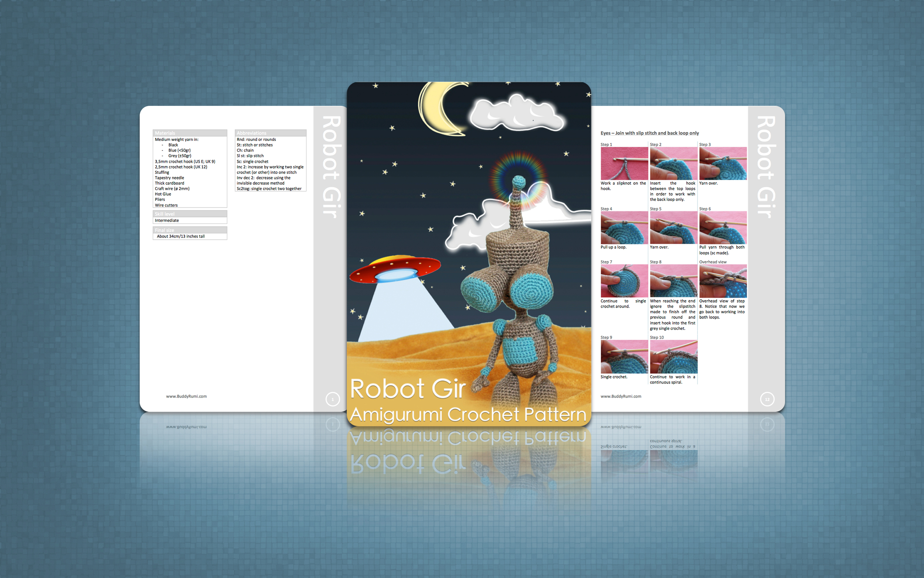
Task: Click 'Medium weight yarn in:' line
Action: click(176, 139)
